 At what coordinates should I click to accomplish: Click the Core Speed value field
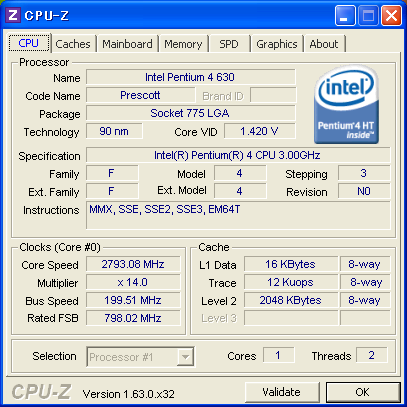click(133, 264)
